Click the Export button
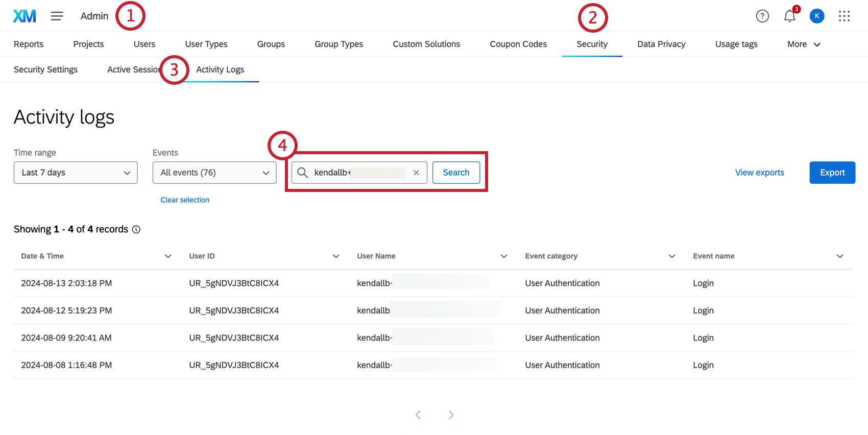This screenshot has height=435, width=868. [832, 173]
